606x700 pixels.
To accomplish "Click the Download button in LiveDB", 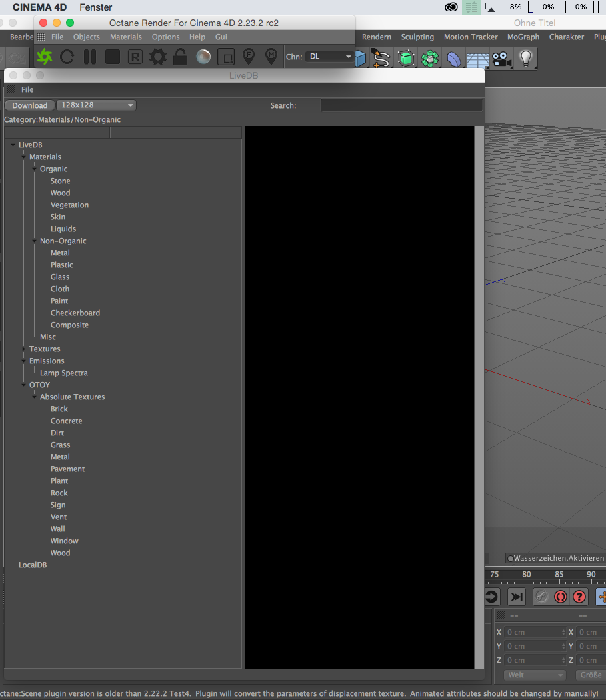I will click(29, 105).
